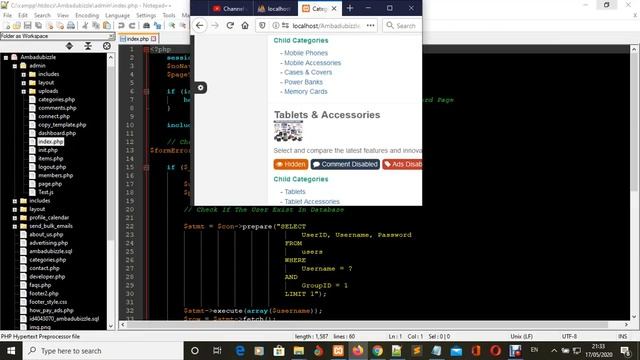Image resolution: width=640 pixels, height=360 pixels.
Task: Close the index.php tab with red icon
Action: click(153, 39)
